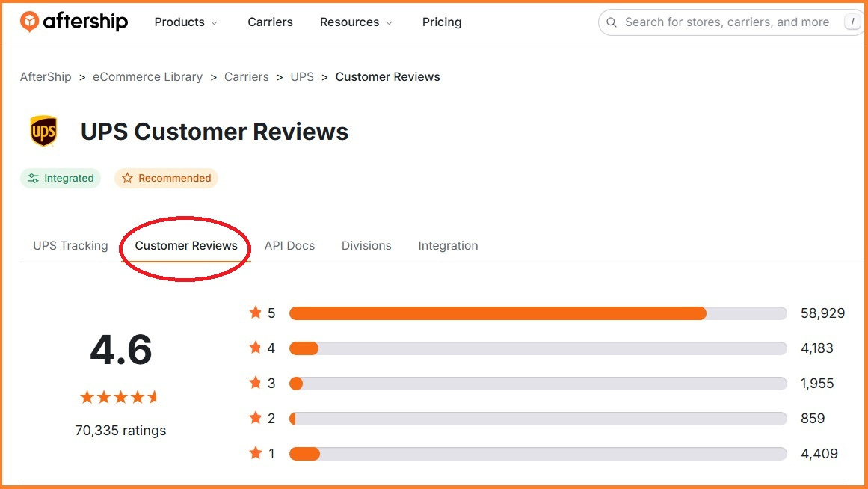Click the Recommended badge
The width and height of the screenshot is (868, 489).
(166, 178)
